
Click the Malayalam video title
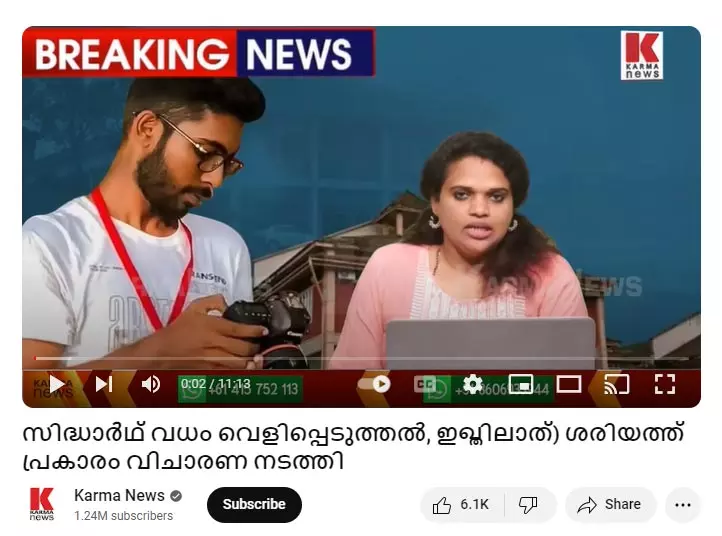click(x=353, y=447)
